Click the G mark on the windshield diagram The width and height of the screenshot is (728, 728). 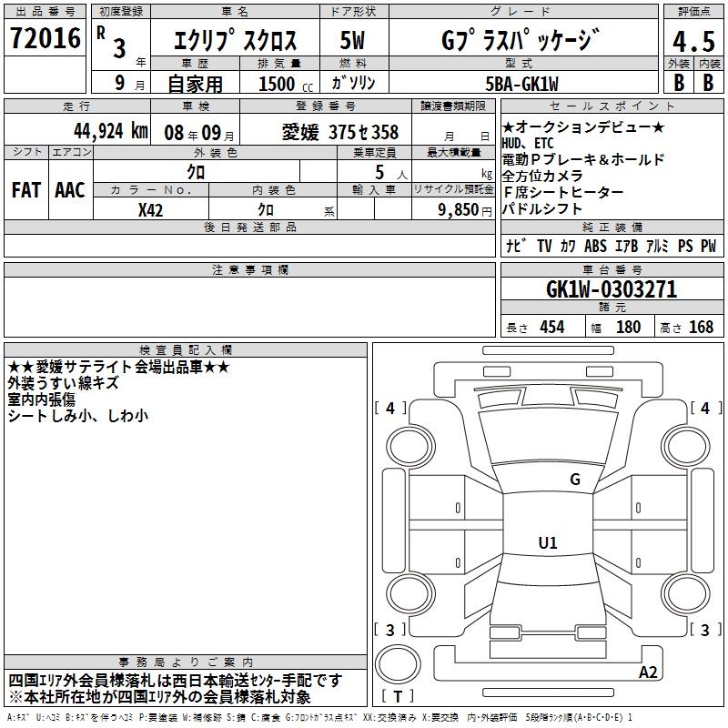point(575,479)
